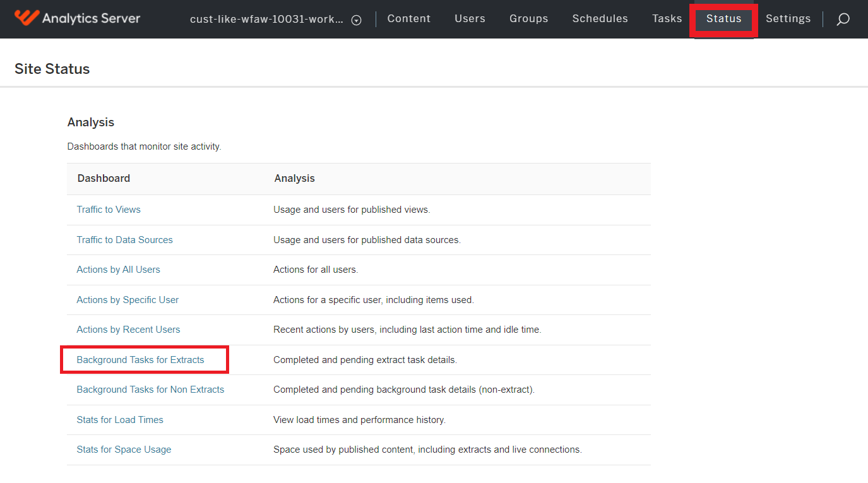Image resolution: width=868 pixels, height=483 pixels.
Task: Click 'Space used by published content' description
Action: click(427, 450)
